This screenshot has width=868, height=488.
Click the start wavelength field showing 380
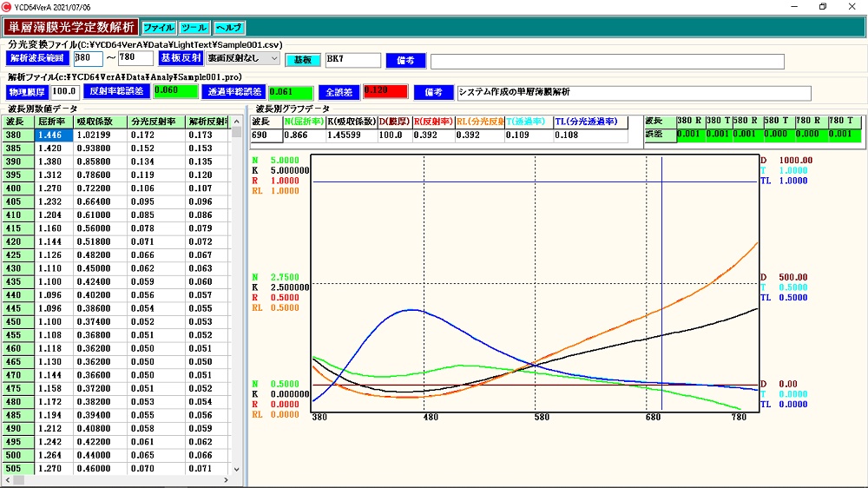tap(88, 59)
